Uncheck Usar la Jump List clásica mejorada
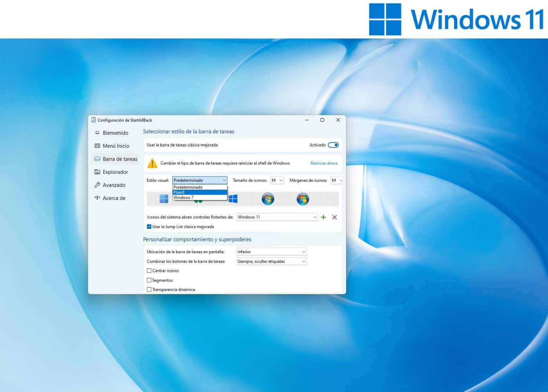548x392 pixels. [149, 227]
